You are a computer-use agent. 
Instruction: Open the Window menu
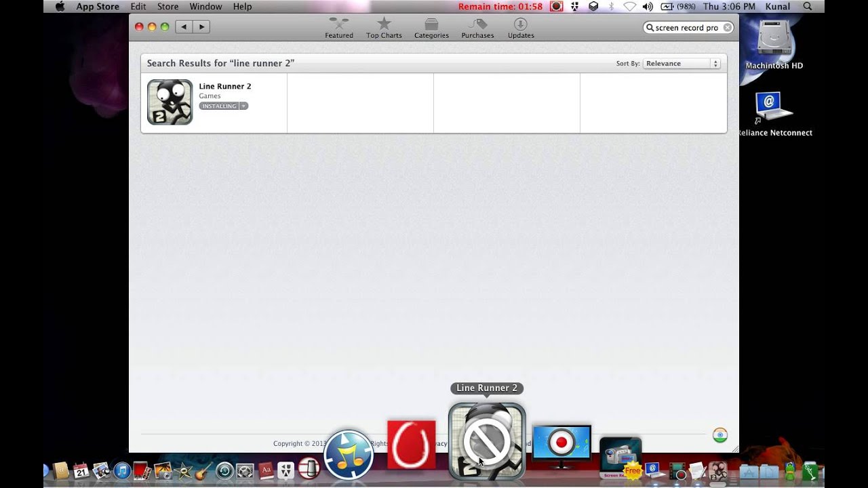(x=205, y=6)
